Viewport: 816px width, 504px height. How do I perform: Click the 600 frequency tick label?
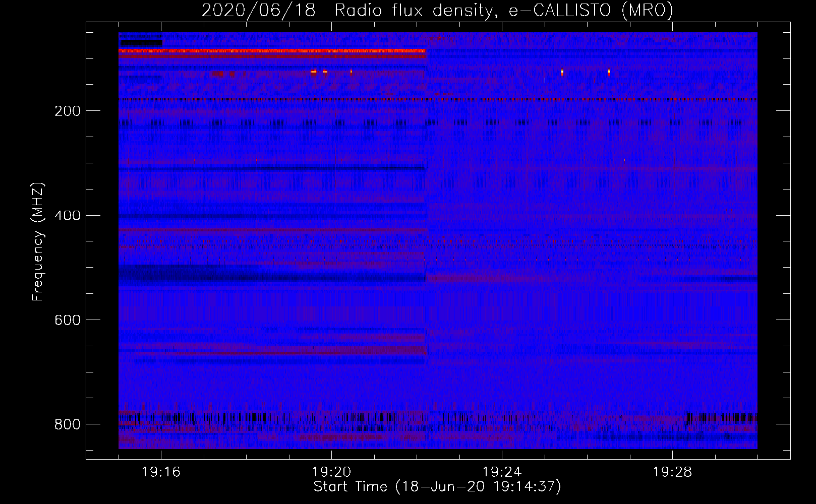[x=68, y=320]
